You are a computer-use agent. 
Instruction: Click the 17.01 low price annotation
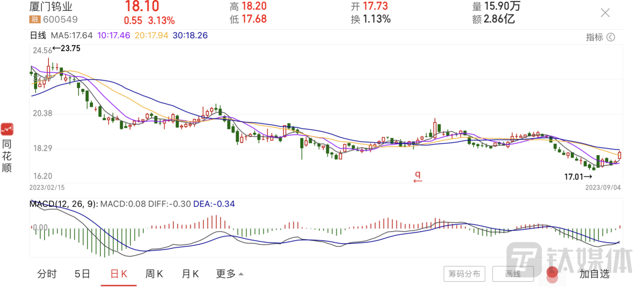point(574,177)
